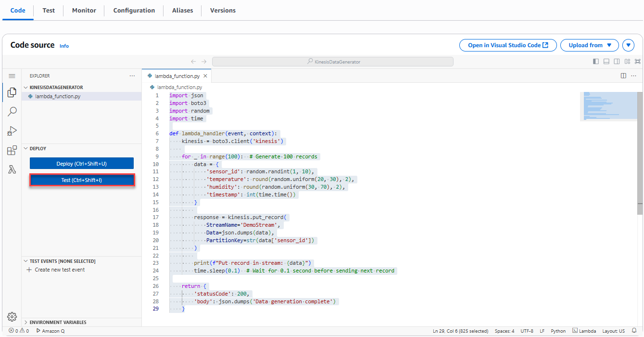Switch to the Monitor tab
The width and height of the screenshot is (644, 337).
point(84,10)
